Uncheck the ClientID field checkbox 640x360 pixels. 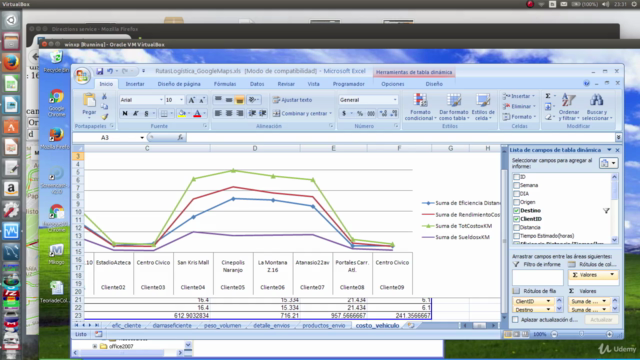point(516,219)
